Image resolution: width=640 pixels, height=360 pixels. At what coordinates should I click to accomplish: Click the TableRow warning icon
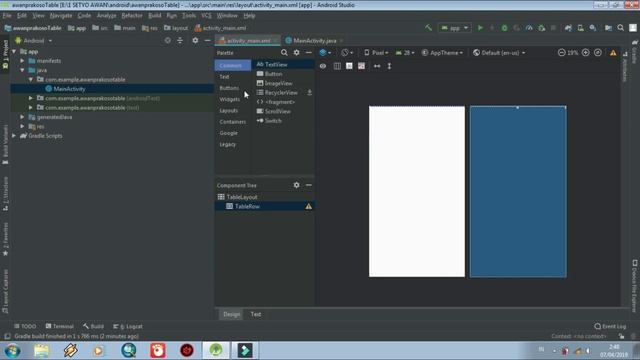coord(309,207)
